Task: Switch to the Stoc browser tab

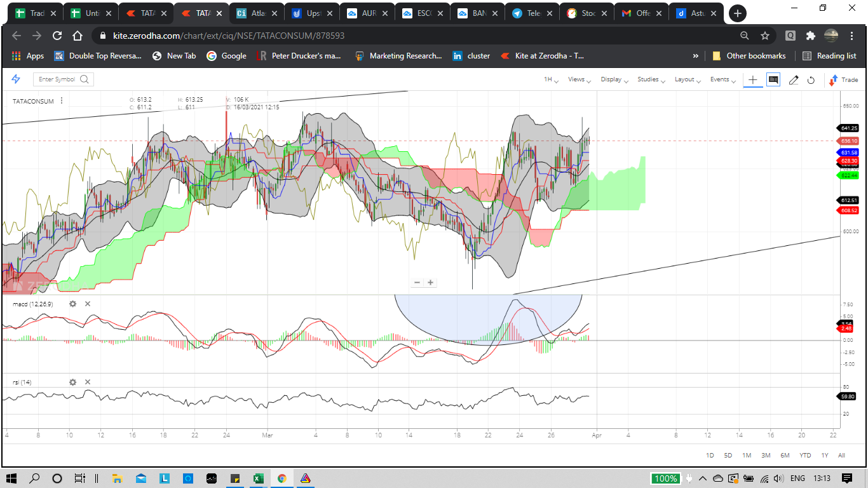Action: point(586,13)
